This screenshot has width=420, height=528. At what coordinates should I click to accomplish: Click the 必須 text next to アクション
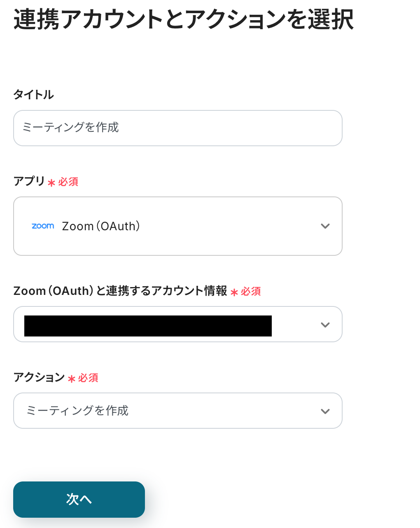[88, 378]
